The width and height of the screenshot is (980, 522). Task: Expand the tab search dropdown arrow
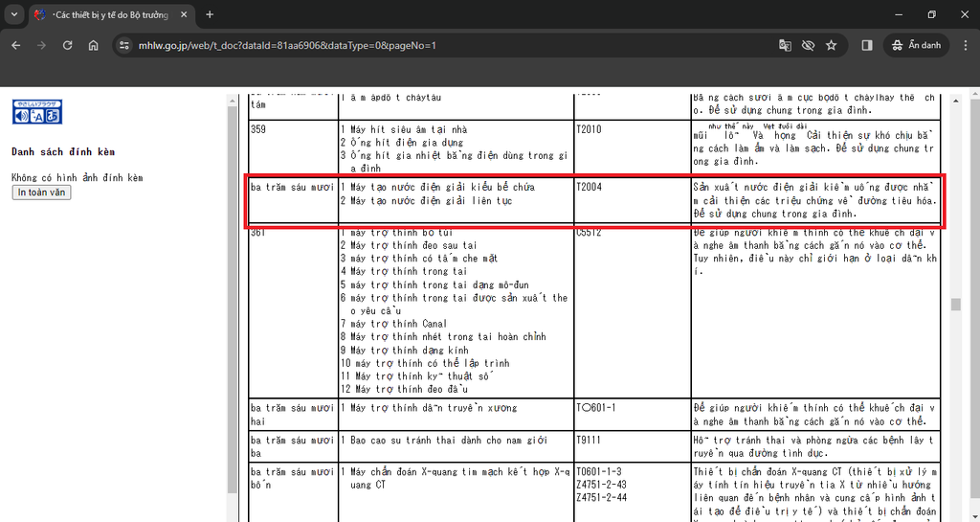(13, 14)
